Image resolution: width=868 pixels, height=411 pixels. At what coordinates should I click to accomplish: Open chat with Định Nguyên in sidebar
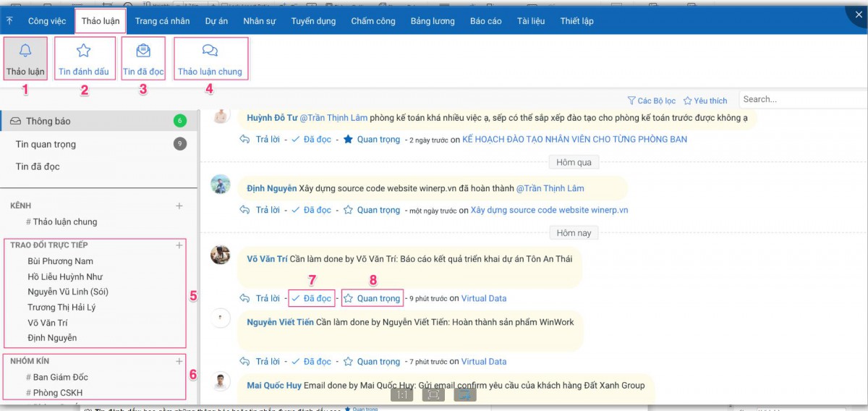pyautogui.click(x=52, y=338)
